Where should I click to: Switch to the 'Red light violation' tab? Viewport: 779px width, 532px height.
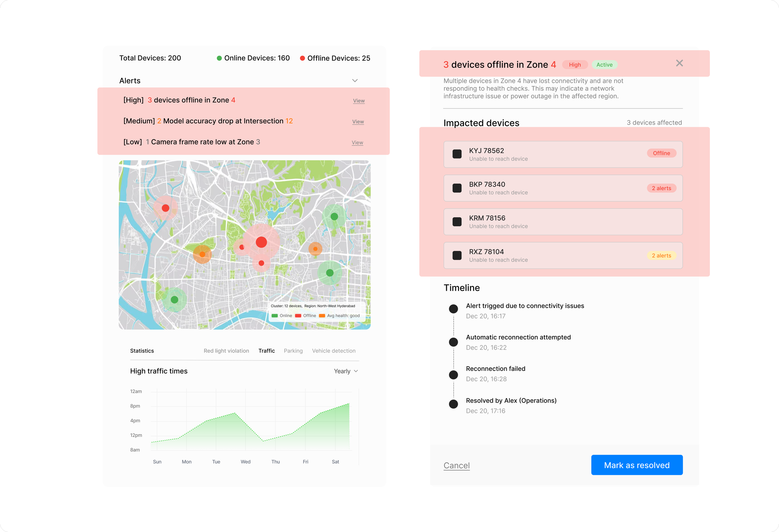226,351
